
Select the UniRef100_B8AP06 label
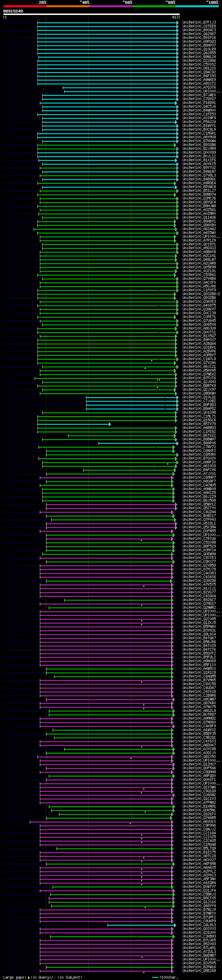[x=199, y=443]
